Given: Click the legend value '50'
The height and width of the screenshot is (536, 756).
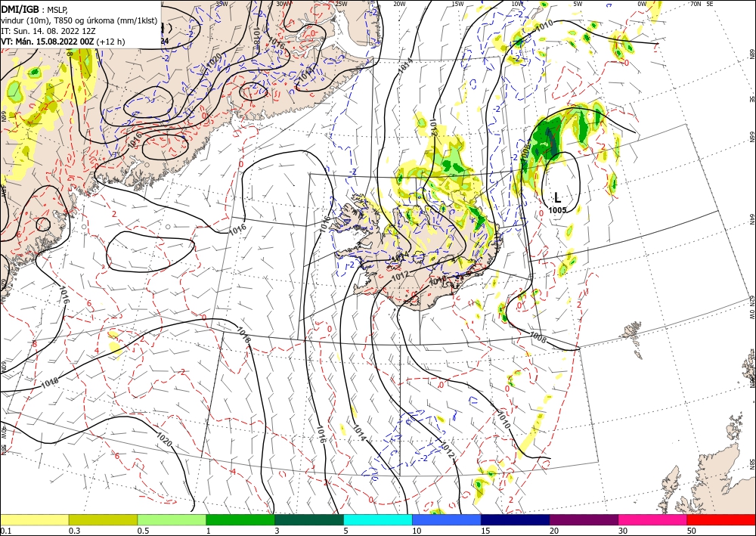Looking at the screenshot, I should [692, 531].
